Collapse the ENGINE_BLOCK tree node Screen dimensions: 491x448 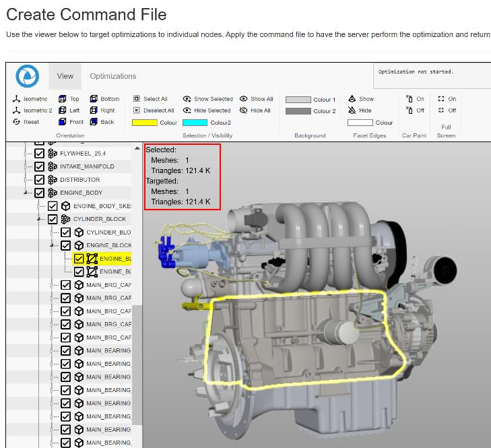[52, 245]
